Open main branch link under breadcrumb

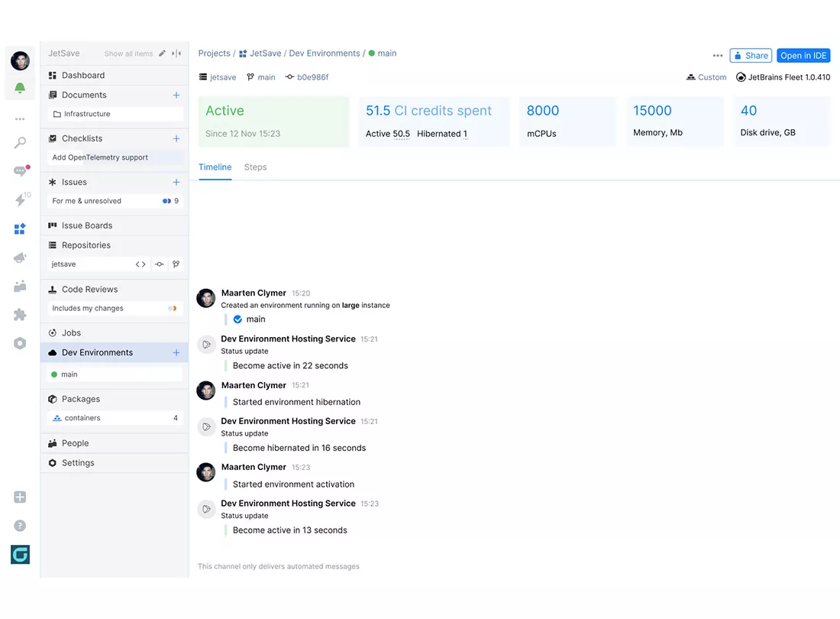click(x=261, y=77)
